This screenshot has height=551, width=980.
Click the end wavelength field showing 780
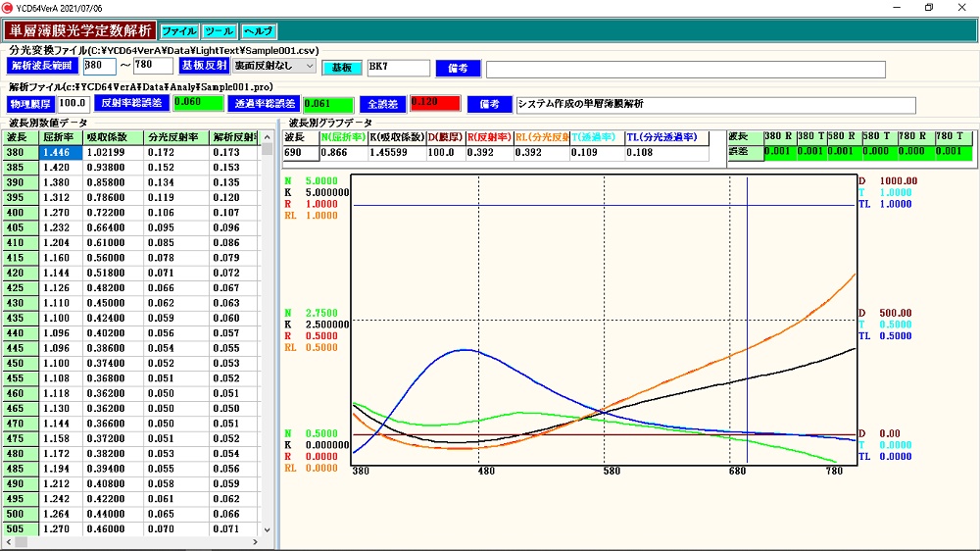click(x=154, y=67)
